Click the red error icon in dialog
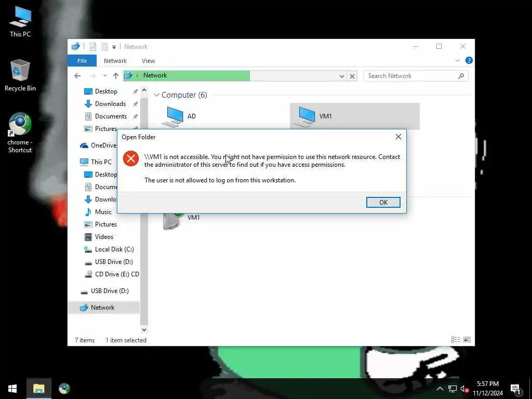This screenshot has height=399, width=532. pyautogui.click(x=130, y=158)
